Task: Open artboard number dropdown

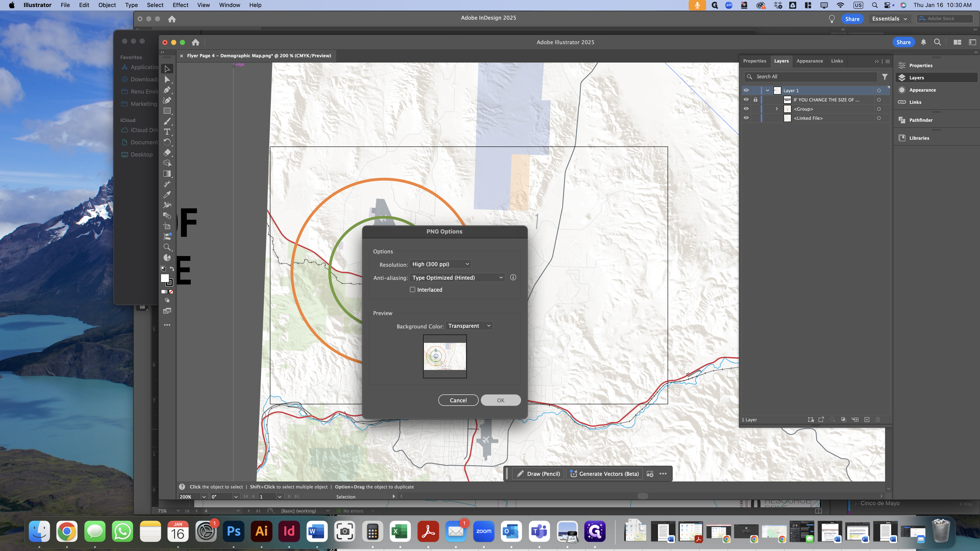Action: point(280,497)
